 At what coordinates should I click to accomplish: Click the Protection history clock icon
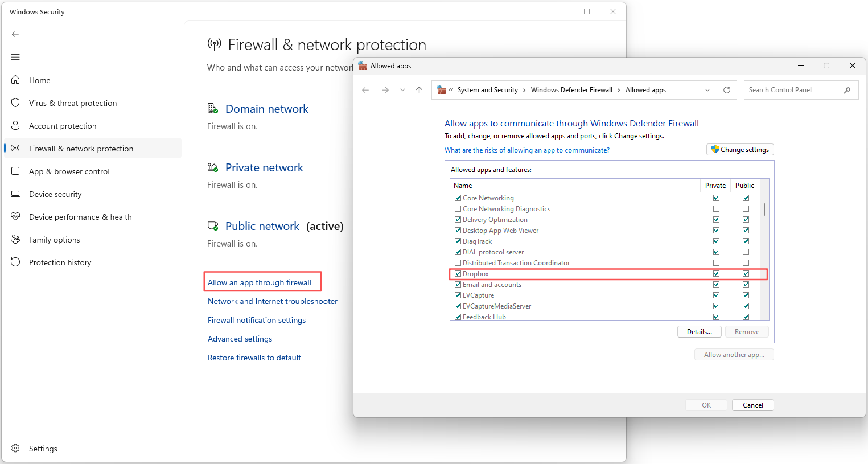point(15,262)
